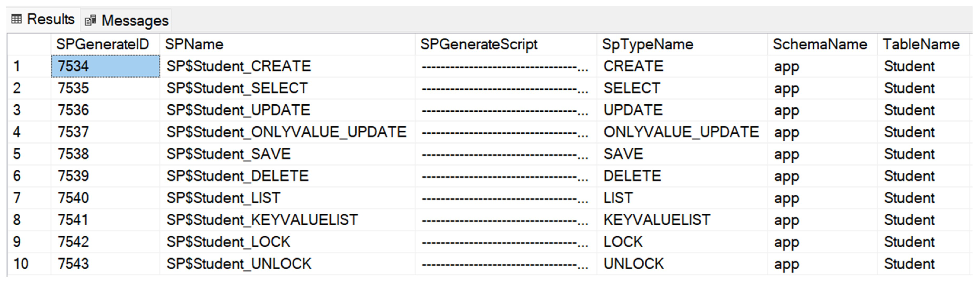Select the SchemaName column header
Viewport: 980px width, 286px height.
(820, 45)
